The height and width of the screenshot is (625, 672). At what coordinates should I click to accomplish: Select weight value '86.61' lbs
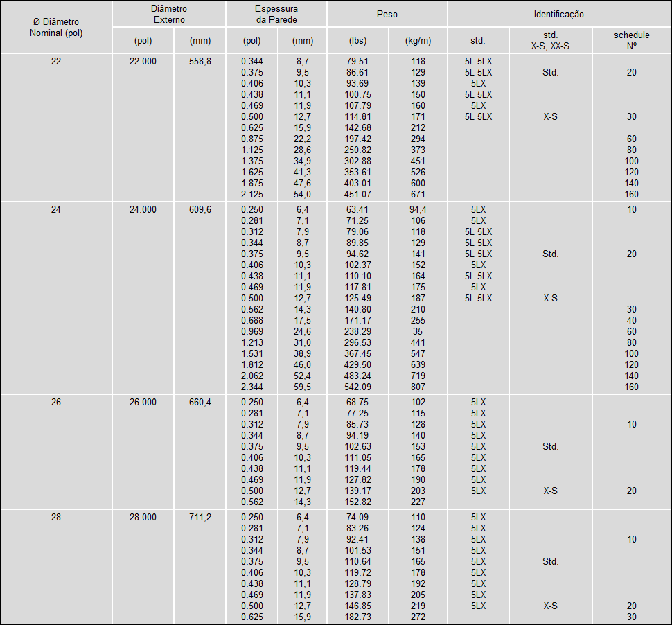[357, 73]
